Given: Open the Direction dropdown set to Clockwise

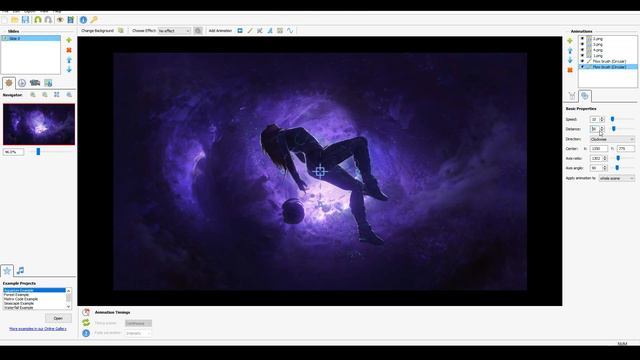Looking at the screenshot, I should point(612,139).
